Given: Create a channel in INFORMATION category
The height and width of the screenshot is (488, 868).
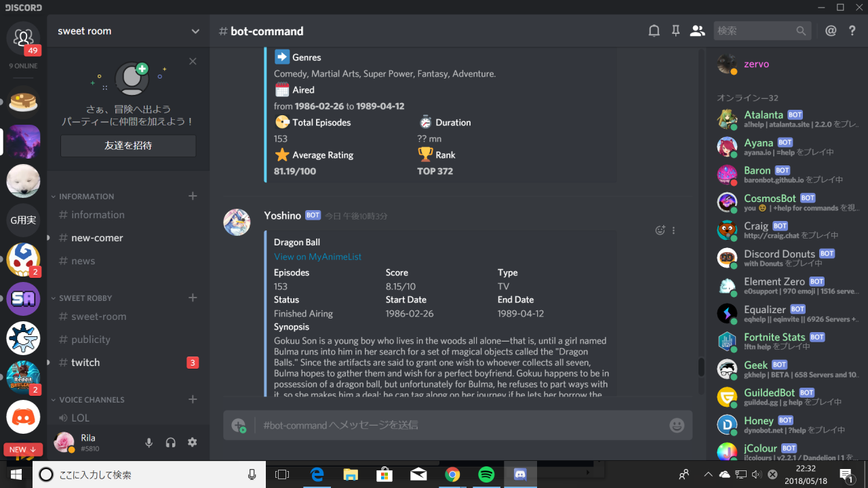Looking at the screenshot, I should coord(193,196).
